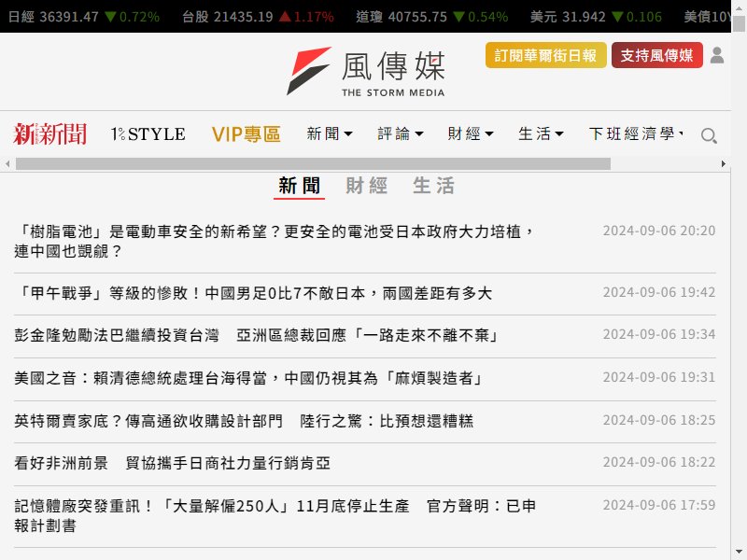The image size is (747, 560).
Task: Click the horizontal scrollbar right arrow
Action: click(x=723, y=164)
